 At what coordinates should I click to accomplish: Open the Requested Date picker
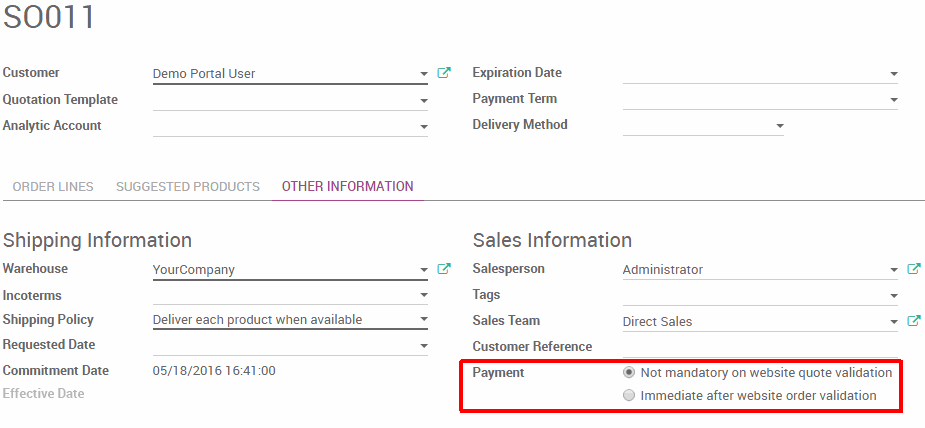click(x=424, y=346)
